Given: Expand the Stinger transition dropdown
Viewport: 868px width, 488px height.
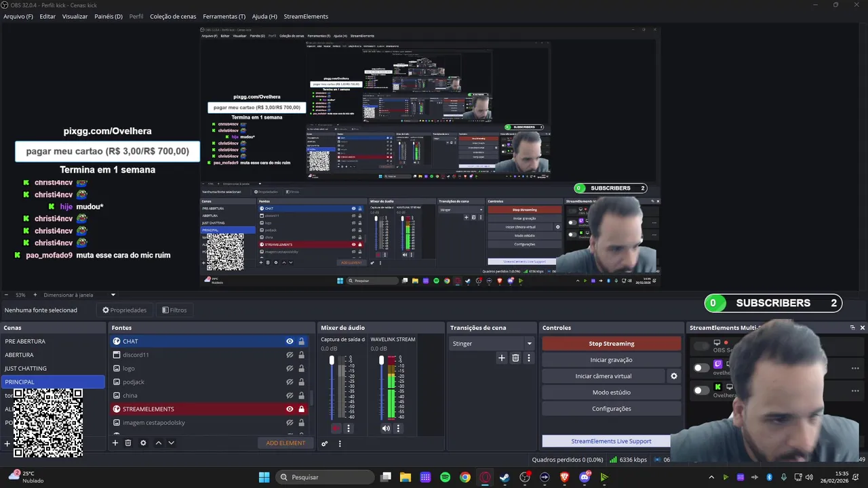Looking at the screenshot, I should coord(530,344).
